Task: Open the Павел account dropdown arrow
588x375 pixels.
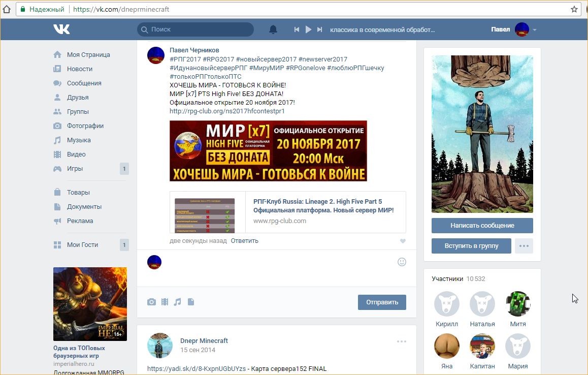Action: (535, 29)
